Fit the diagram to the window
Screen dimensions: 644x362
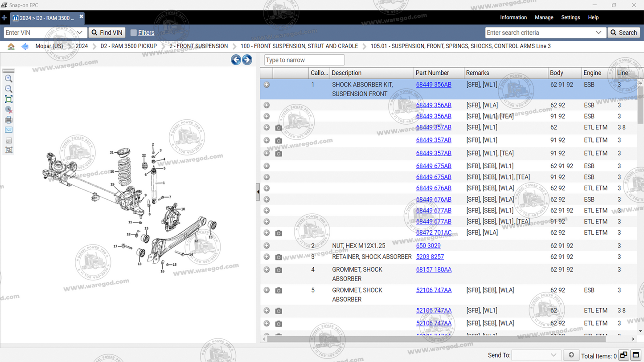pos(8,99)
